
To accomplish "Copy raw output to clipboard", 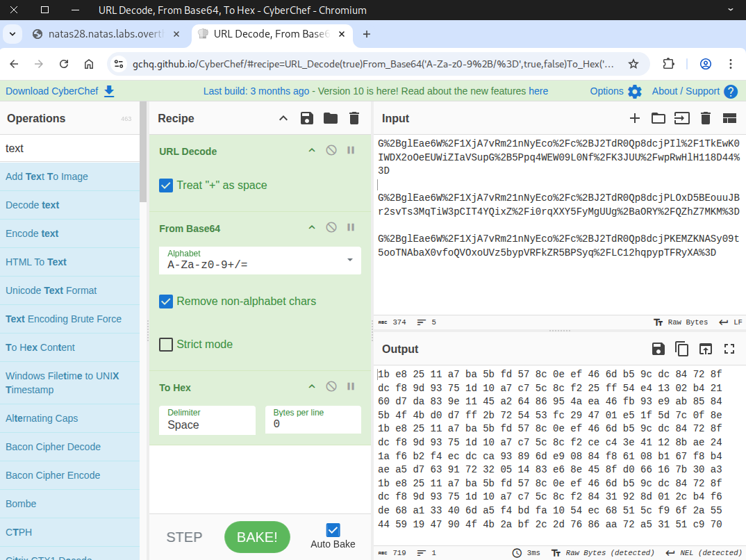I will [x=682, y=349].
